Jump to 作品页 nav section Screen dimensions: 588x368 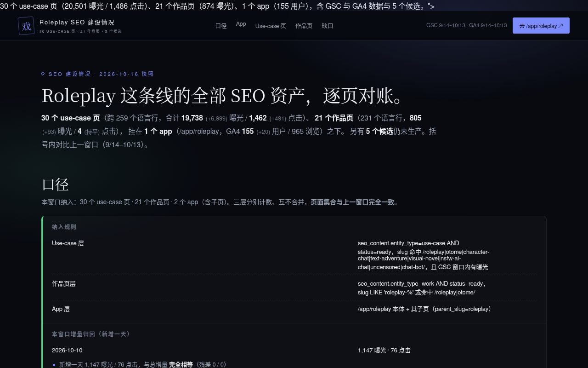click(x=304, y=26)
